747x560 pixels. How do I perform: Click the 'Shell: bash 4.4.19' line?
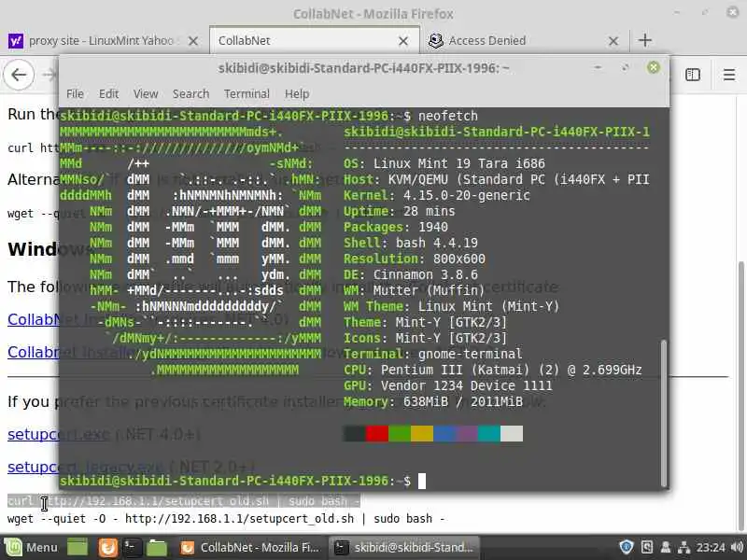coord(411,243)
